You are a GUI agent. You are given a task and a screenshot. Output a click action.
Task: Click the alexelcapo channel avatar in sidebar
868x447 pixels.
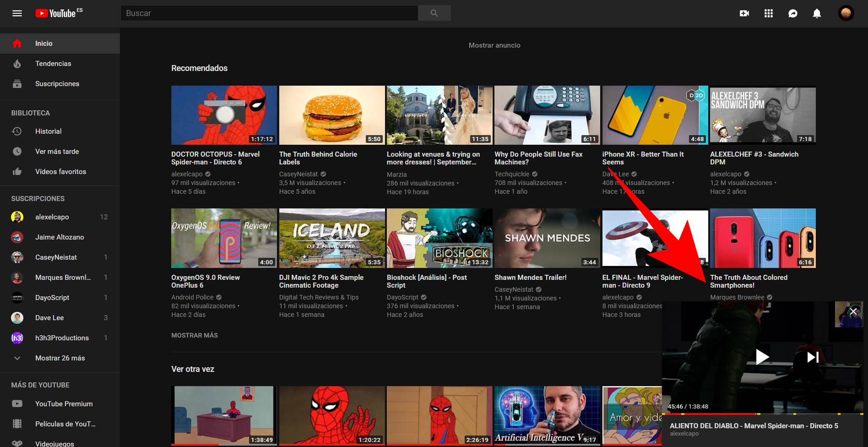[17, 217]
